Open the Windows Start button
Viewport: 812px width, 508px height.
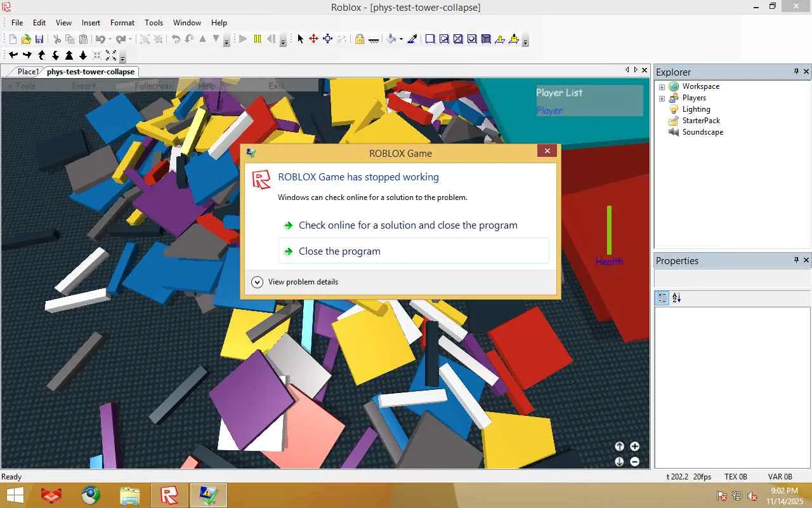coord(15,495)
